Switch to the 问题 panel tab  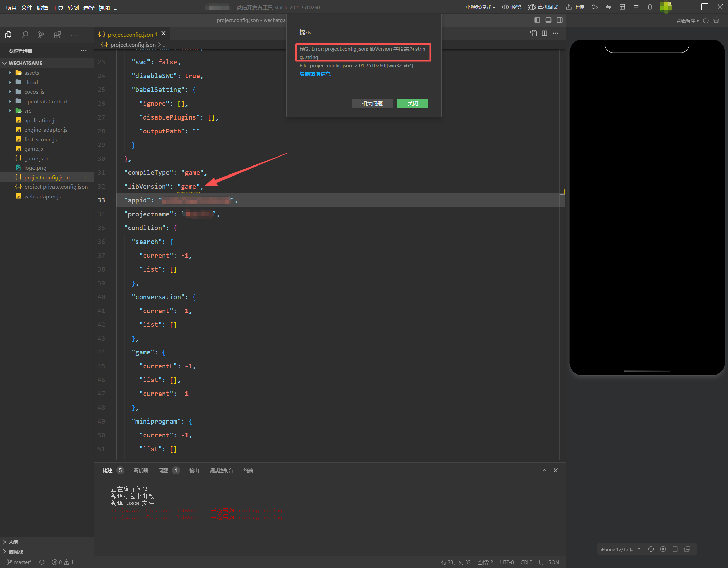tap(163, 471)
